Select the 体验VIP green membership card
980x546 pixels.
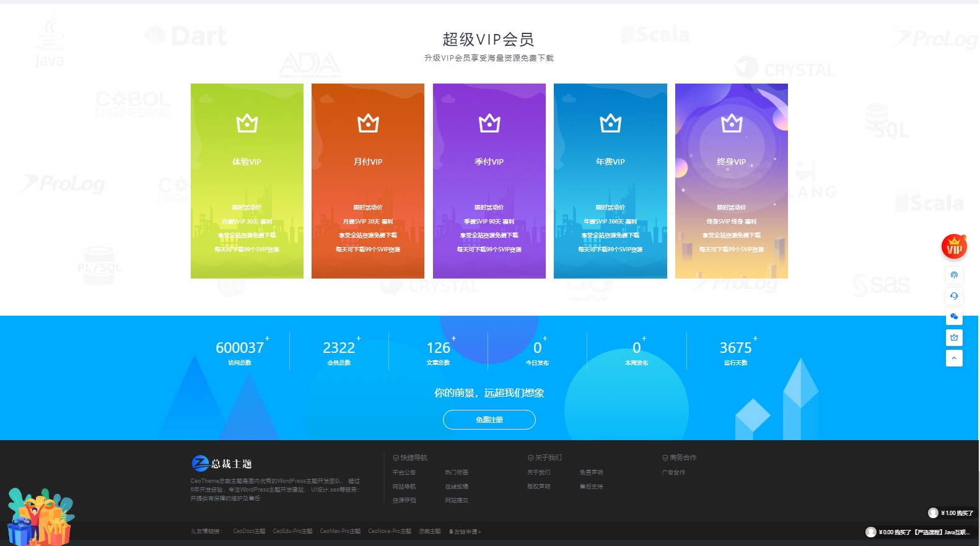click(x=247, y=181)
